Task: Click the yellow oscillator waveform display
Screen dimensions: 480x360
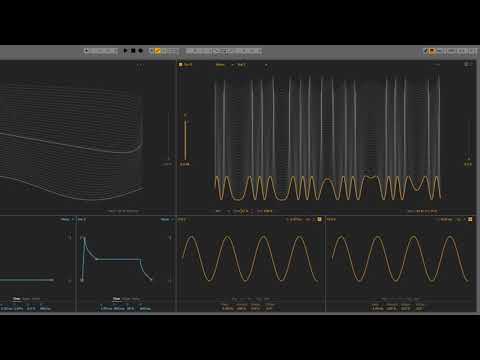Action: coord(328,188)
